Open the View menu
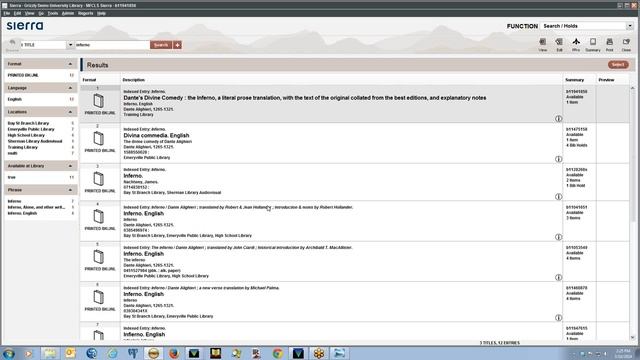This screenshot has height=360, width=640. coord(29,13)
